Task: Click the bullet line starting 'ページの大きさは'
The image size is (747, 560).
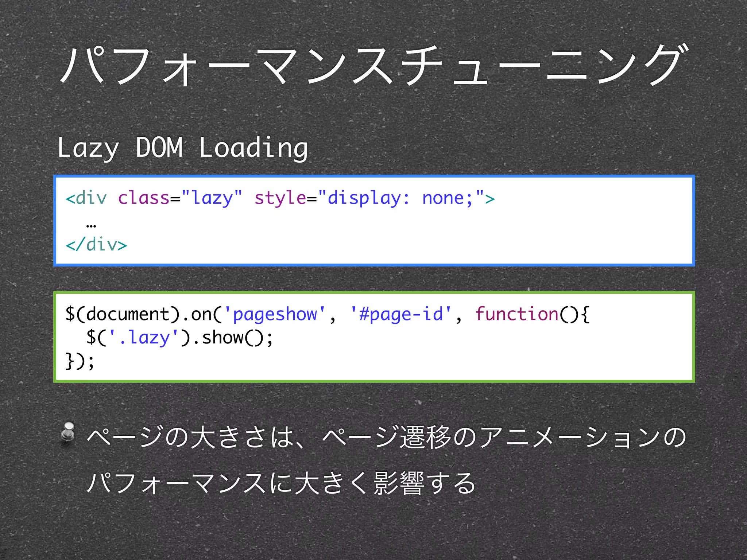Action: (387, 437)
